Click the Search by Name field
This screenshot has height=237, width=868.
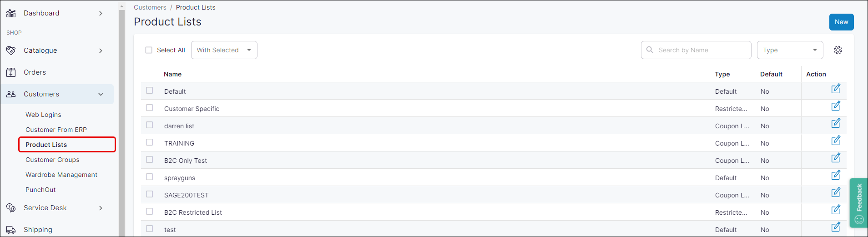pos(701,50)
